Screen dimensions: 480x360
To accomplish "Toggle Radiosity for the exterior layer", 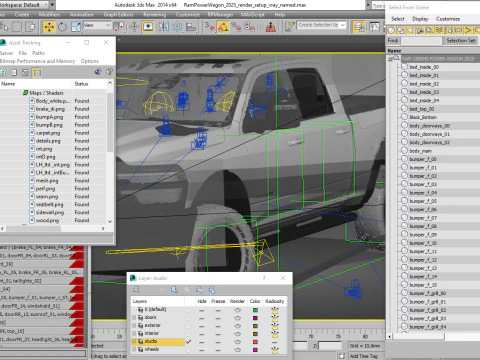I will click(275, 326).
